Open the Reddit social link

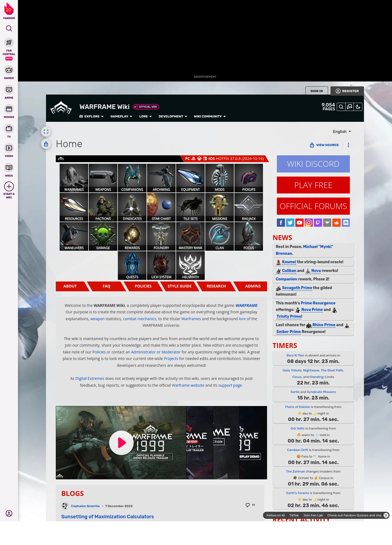[336, 223]
